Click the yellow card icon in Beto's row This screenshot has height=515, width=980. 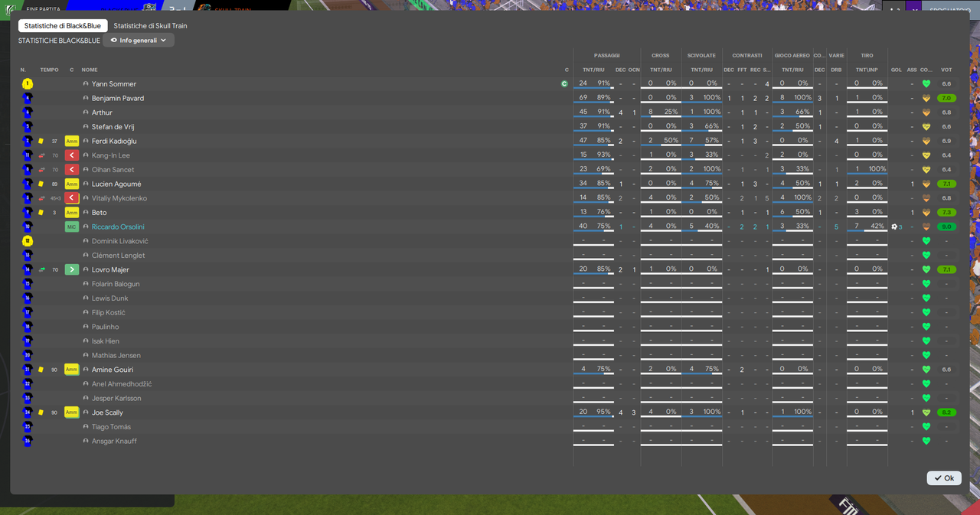(41, 212)
